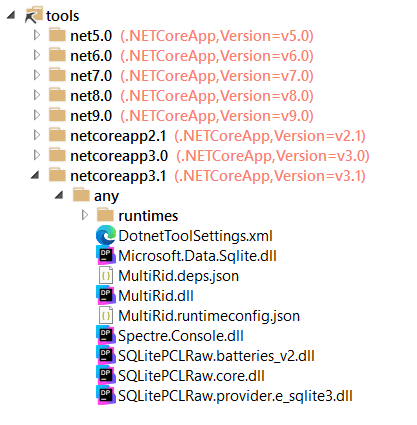
Task: Select the net9.0 folder name
Action: tap(91, 116)
